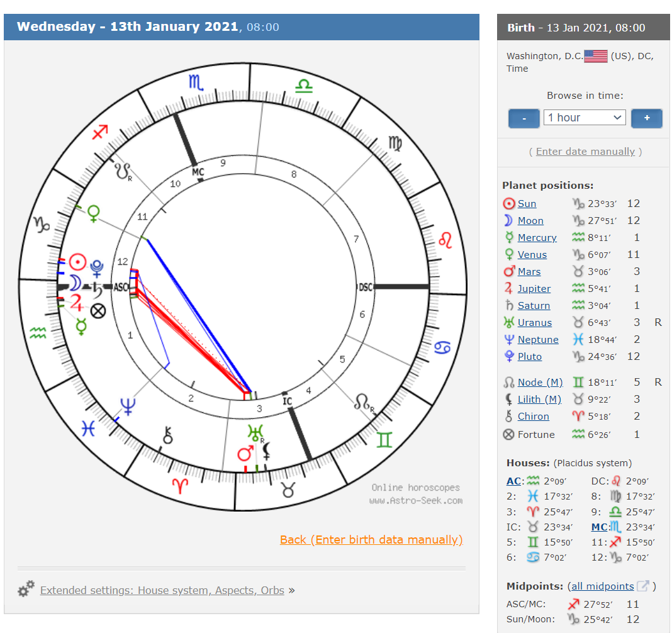Image resolution: width=672 pixels, height=633 pixels.
Task: Open the Uranus planet link
Action: coord(534,323)
